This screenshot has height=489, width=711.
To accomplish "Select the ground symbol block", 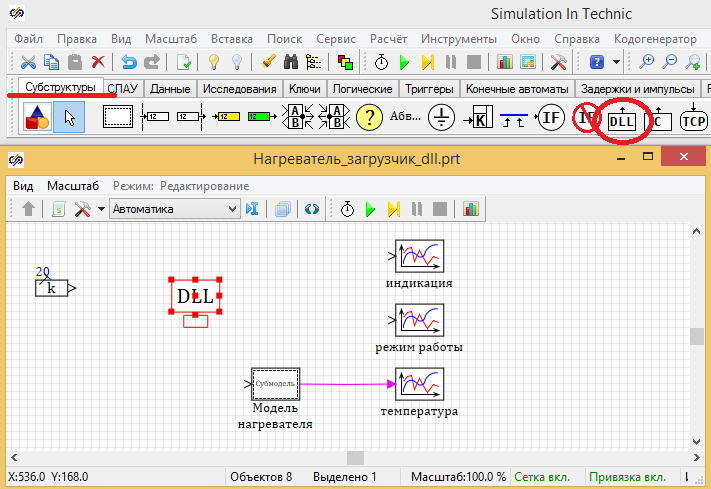I will click(441, 117).
